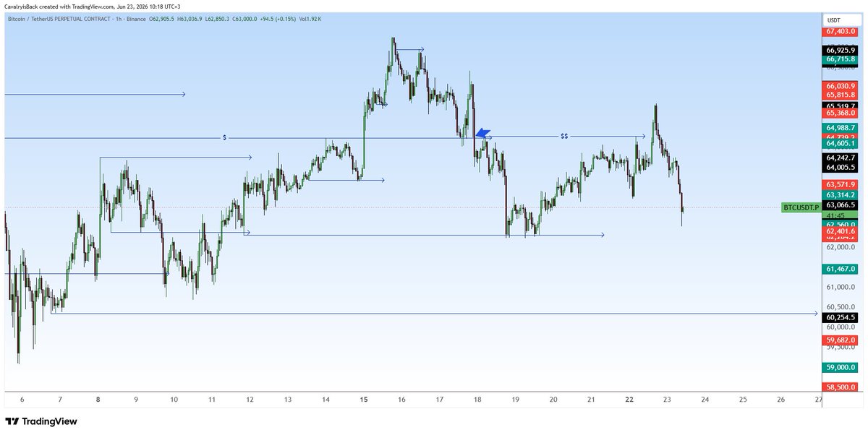The width and height of the screenshot is (868, 435).
Task: Click date label 15 on time axis
Action: [x=364, y=399]
